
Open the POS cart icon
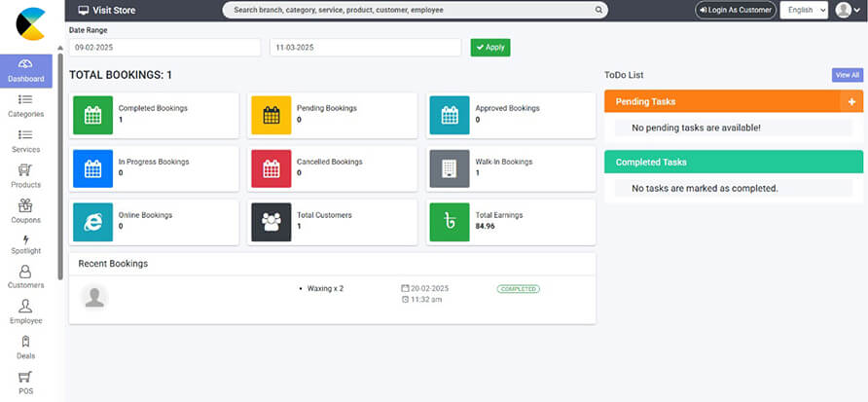click(25, 377)
